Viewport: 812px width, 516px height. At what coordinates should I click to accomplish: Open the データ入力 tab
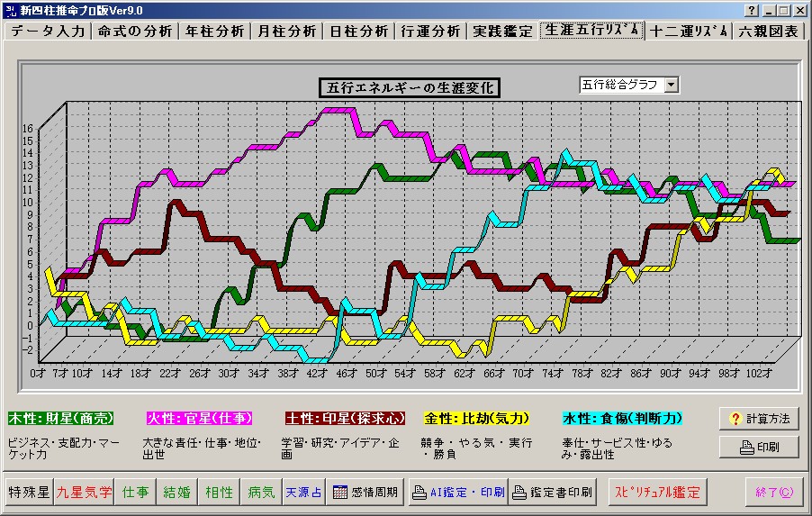48,32
